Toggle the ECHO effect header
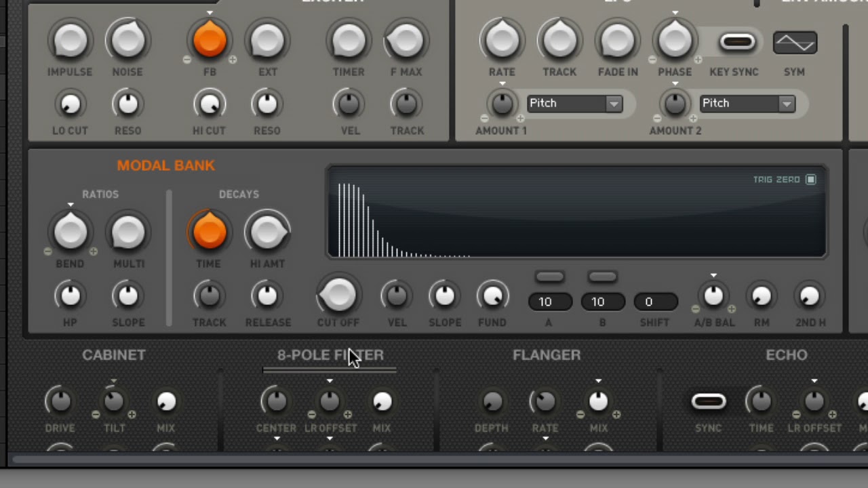 [x=787, y=355]
